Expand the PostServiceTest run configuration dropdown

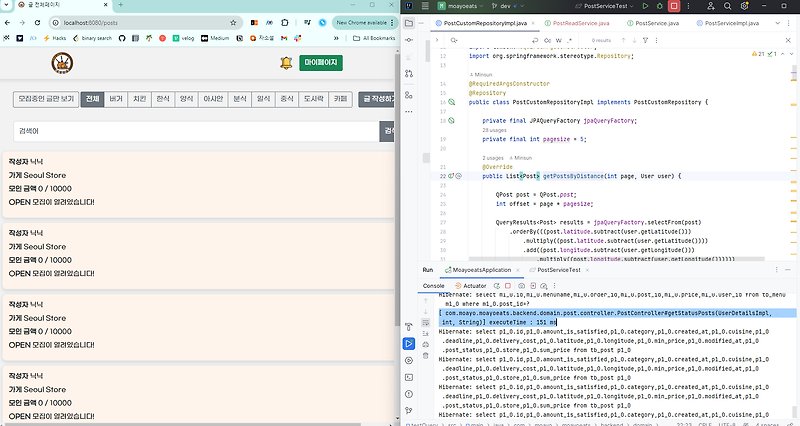pos(606,6)
